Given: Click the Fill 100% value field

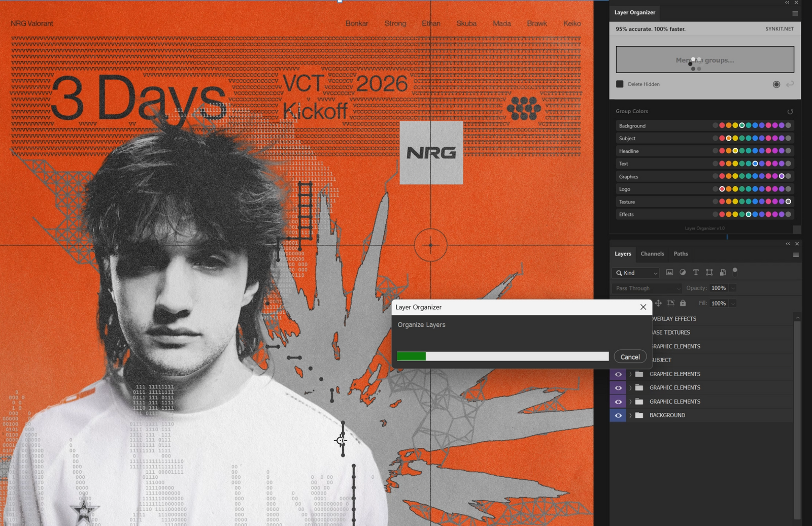Looking at the screenshot, I should point(719,304).
